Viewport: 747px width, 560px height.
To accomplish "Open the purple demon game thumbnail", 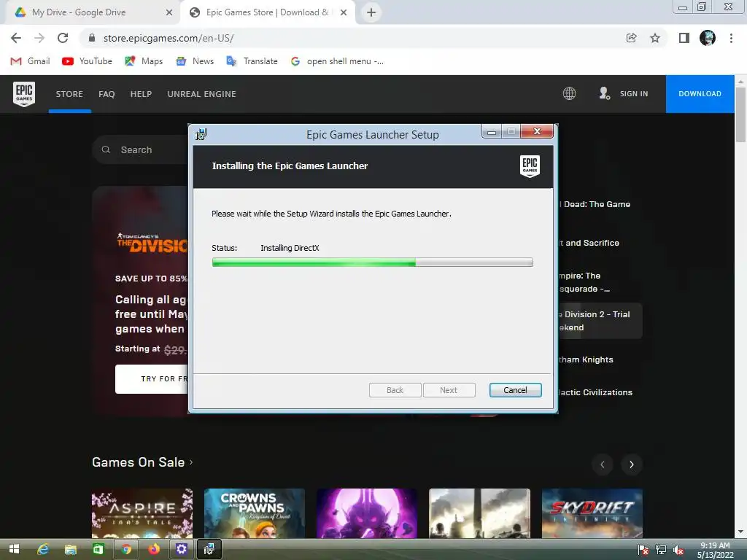I will pyautogui.click(x=367, y=513).
